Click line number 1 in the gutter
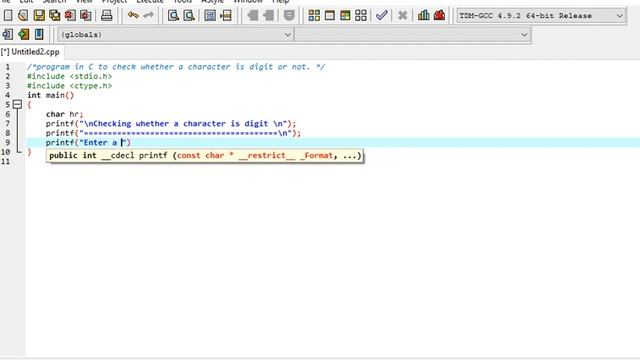Image resolution: width=640 pixels, height=360 pixels. [x=7, y=67]
